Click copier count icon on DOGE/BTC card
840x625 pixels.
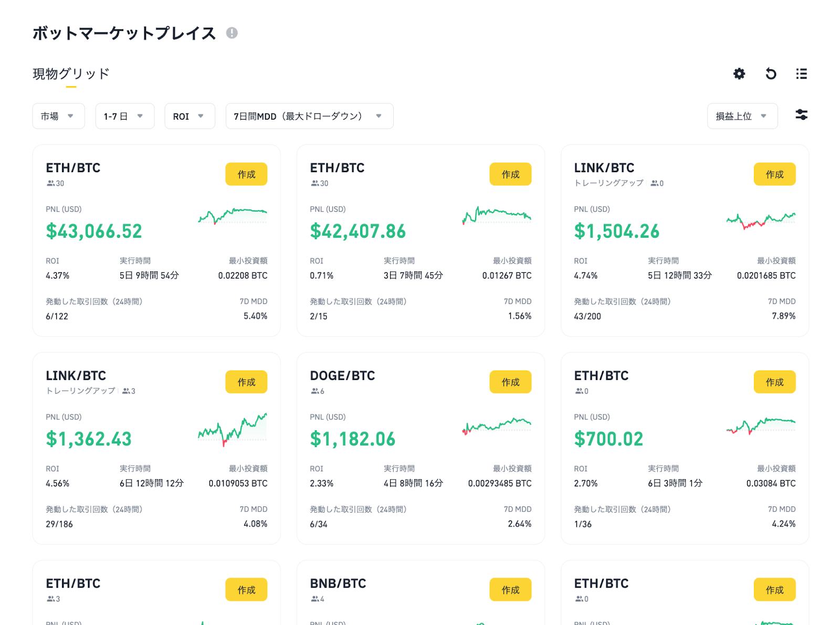click(314, 391)
